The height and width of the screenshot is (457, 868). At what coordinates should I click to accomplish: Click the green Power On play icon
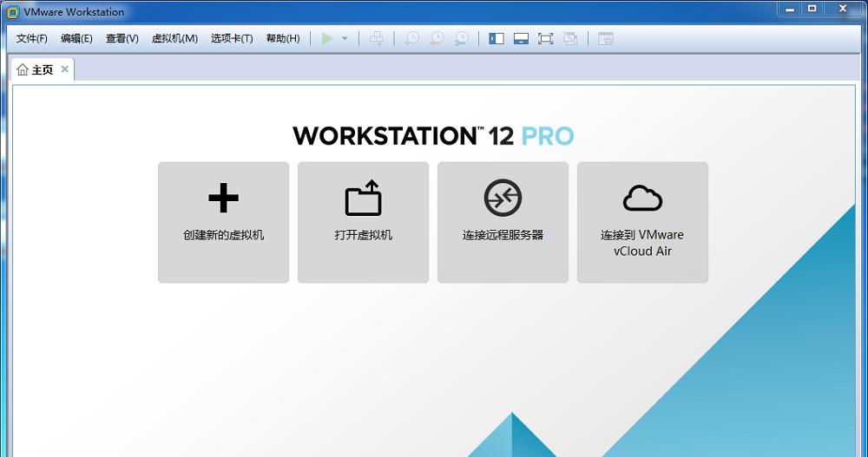pyautogui.click(x=327, y=38)
